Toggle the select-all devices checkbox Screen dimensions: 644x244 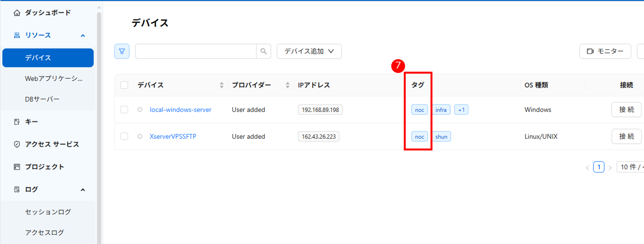click(x=124, y=85)
